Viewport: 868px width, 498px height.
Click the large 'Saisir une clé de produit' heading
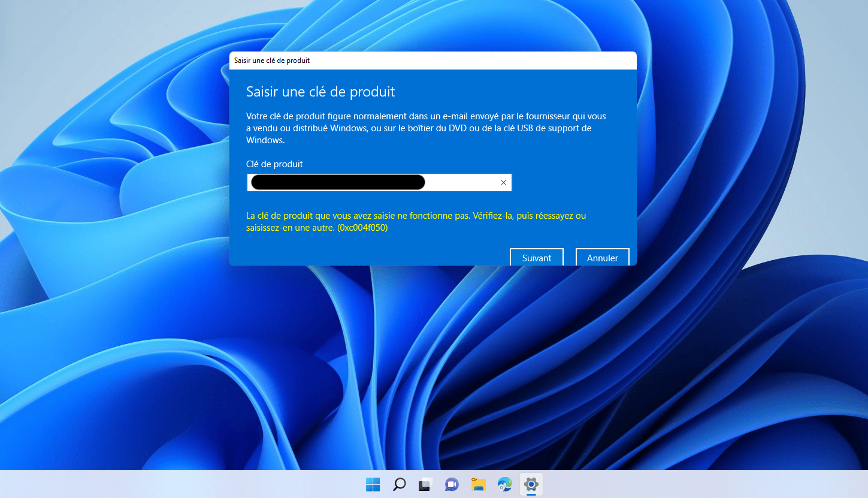320,92
